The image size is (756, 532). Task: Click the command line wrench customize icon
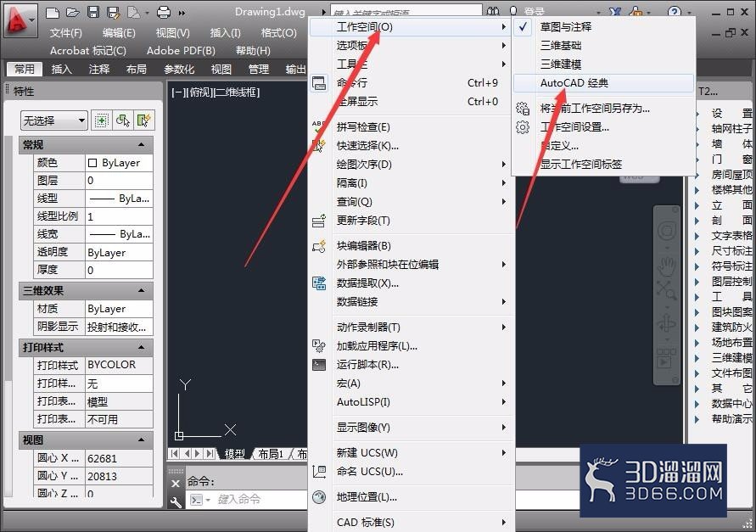click(x=176, y=502)
